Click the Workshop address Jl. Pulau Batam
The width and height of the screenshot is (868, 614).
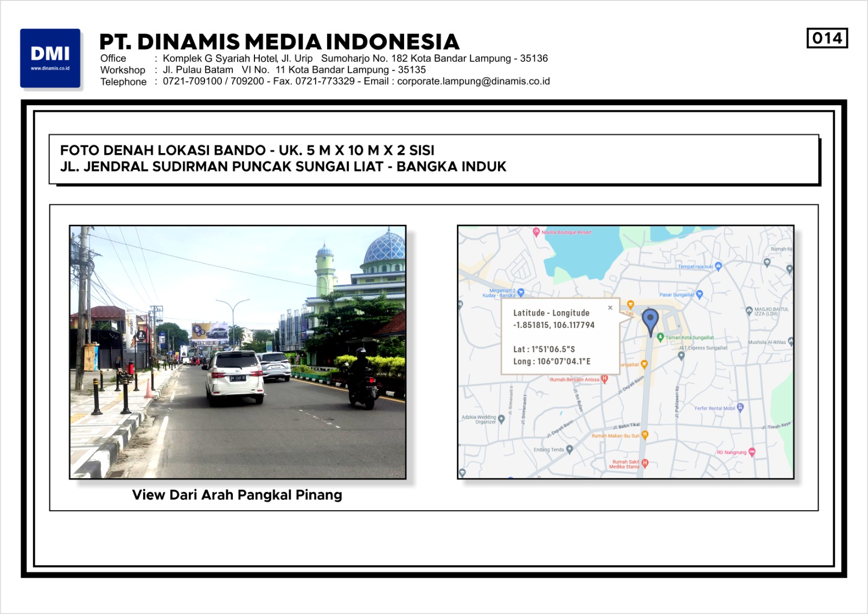coord(295,69)
